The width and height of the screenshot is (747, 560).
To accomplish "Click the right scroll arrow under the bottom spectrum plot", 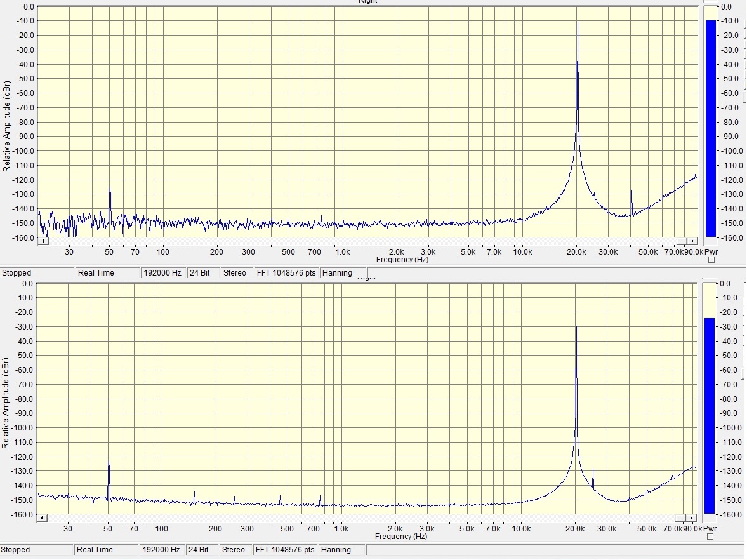I will point(692,517).
